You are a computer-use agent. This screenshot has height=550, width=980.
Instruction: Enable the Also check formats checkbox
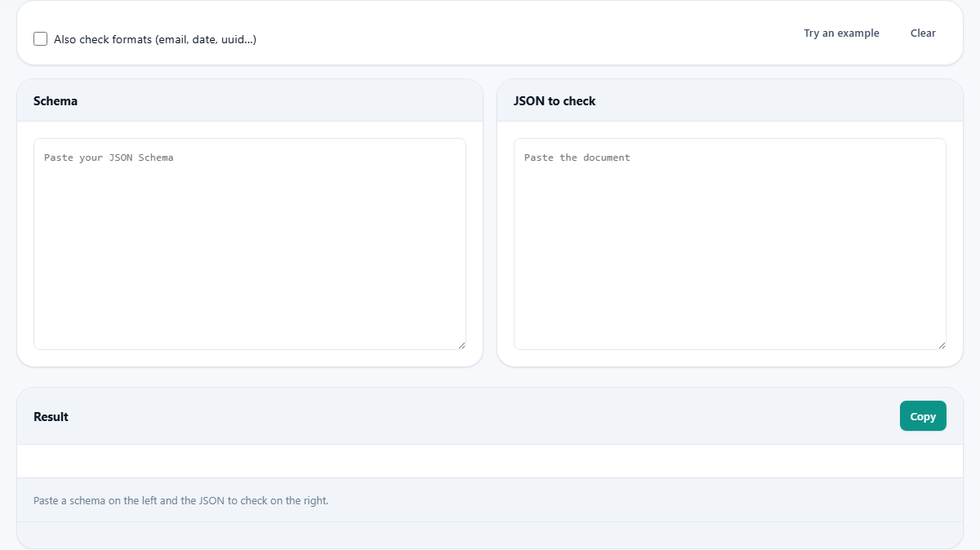40,38
